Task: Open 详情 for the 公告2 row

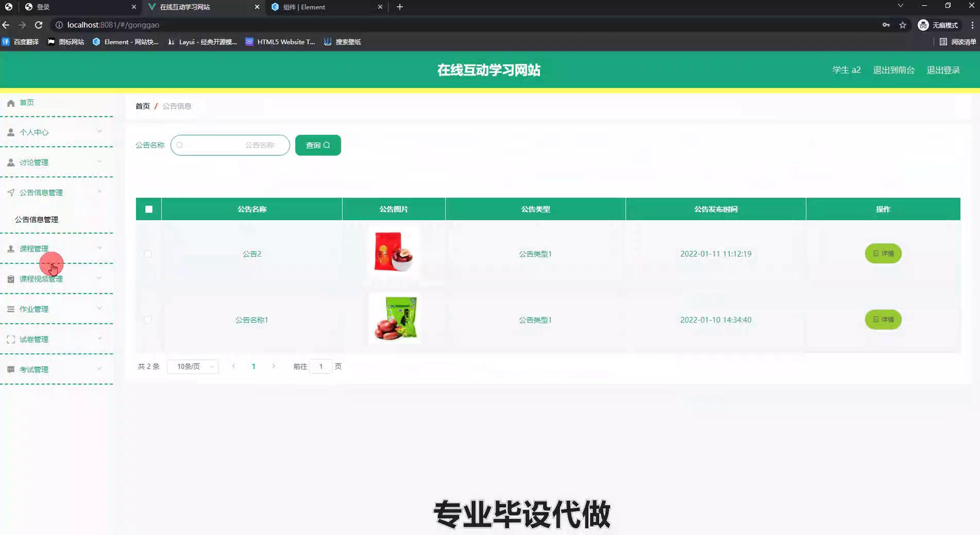Action: point(883,254)
